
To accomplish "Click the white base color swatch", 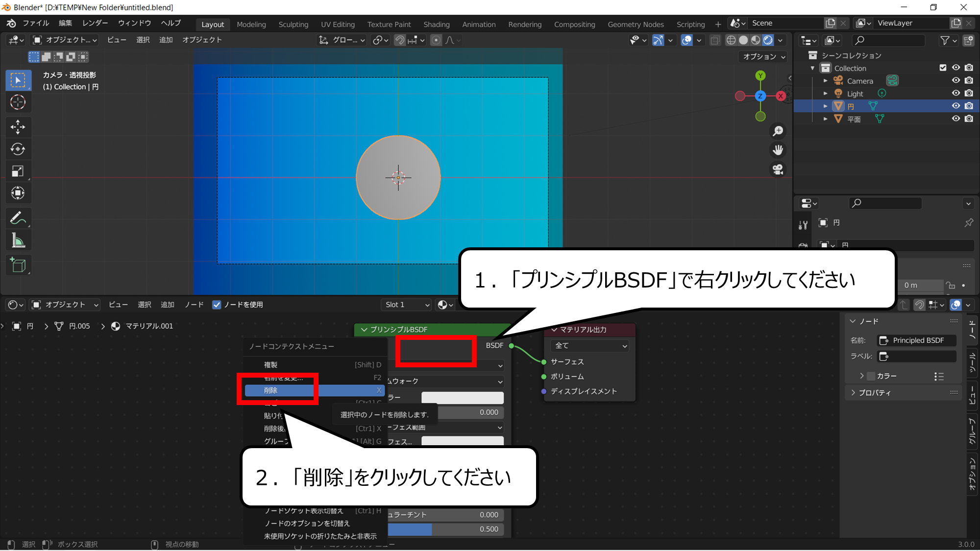I will (x=462, y=398).
